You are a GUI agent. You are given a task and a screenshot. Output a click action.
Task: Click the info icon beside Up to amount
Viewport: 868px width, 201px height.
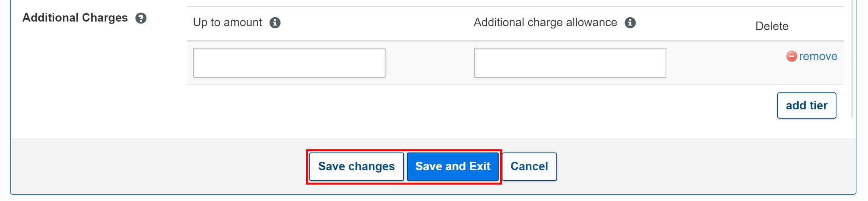click(x=275, y=23)
